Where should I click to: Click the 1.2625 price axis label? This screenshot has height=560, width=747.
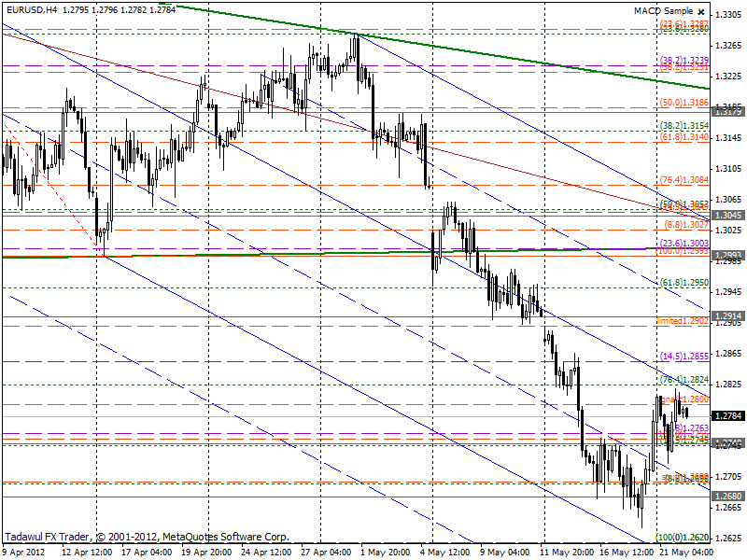(728, 539)
